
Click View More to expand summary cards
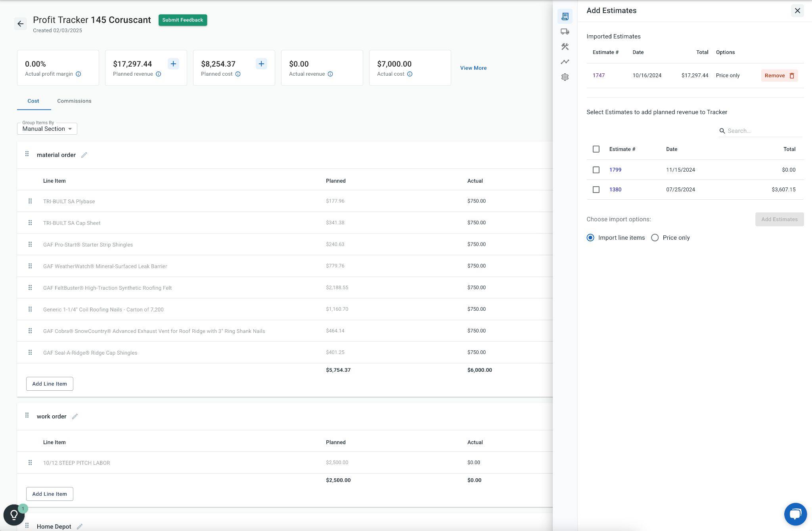coord(473,68)
